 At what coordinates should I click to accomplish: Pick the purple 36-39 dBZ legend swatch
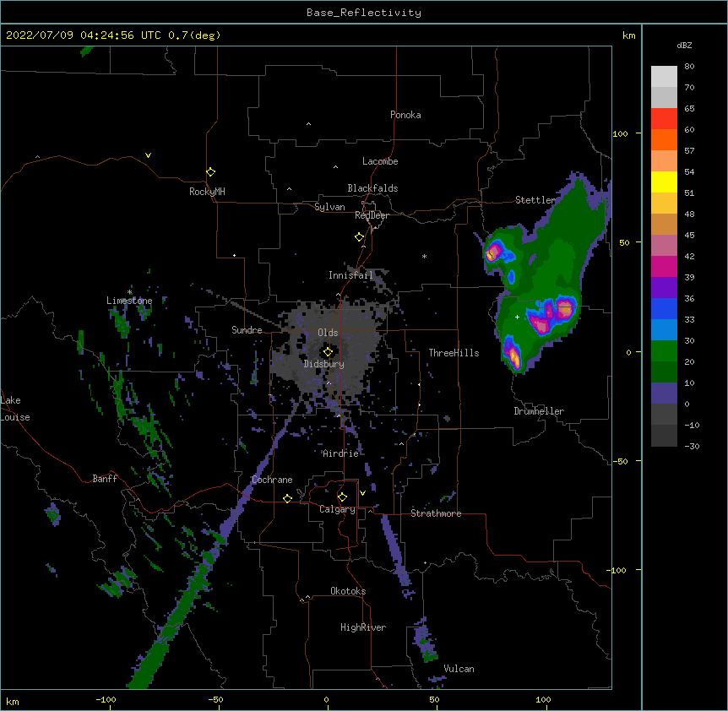(x=664, y=287)
